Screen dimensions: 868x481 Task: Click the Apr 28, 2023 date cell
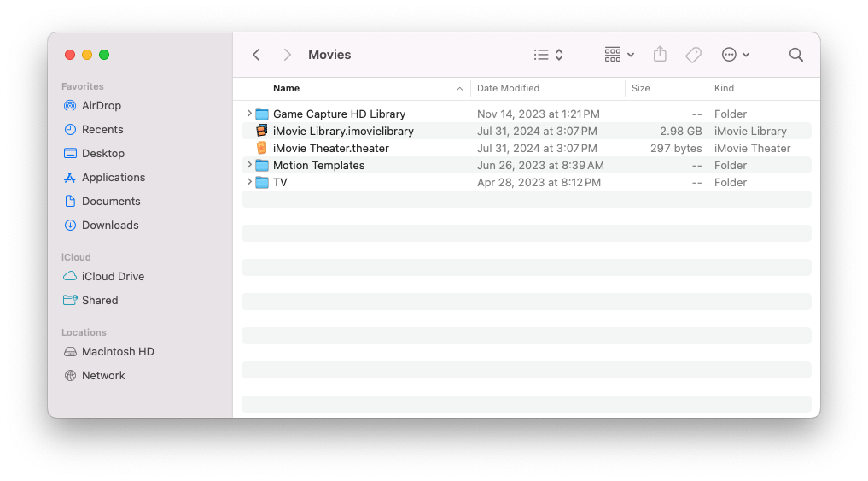[539, 182]
